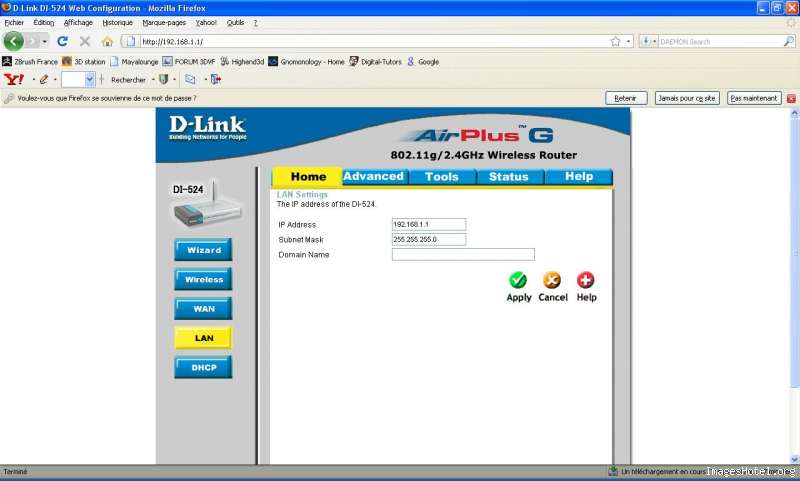The height and width of the screenshot is (481, 800).
Task: Open the Gnomonology - Home bookmark
Action: (306, 61)
